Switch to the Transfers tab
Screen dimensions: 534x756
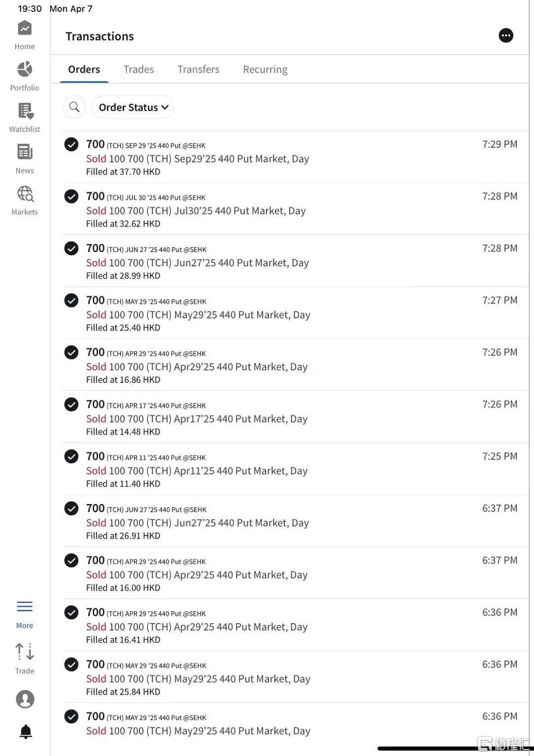(198, 69)
